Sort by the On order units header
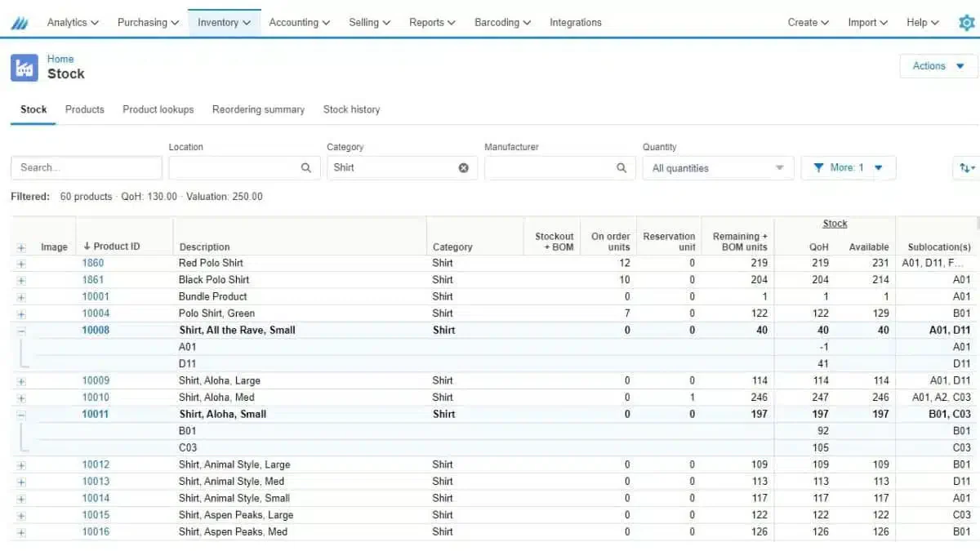Image resolution: width=980 pixels, height=551 pixels. pyautogui.click(x=611, y=242)
